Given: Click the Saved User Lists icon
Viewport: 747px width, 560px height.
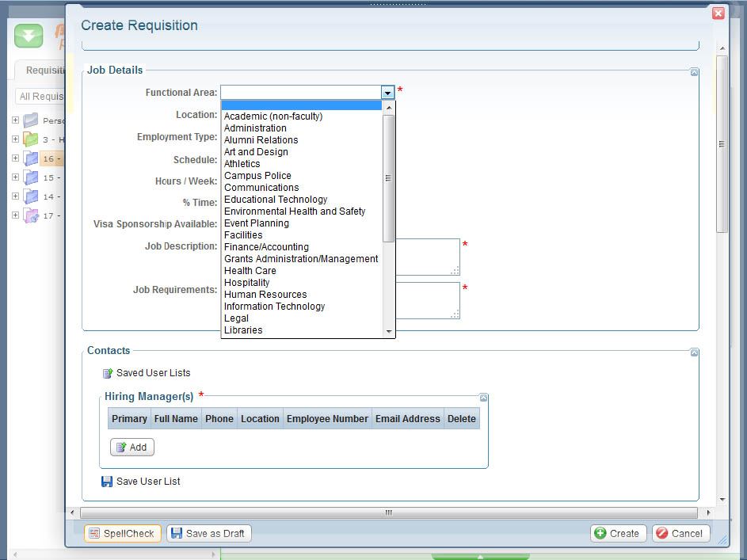Looking at the screenshot, I should [x=108, y=373].
